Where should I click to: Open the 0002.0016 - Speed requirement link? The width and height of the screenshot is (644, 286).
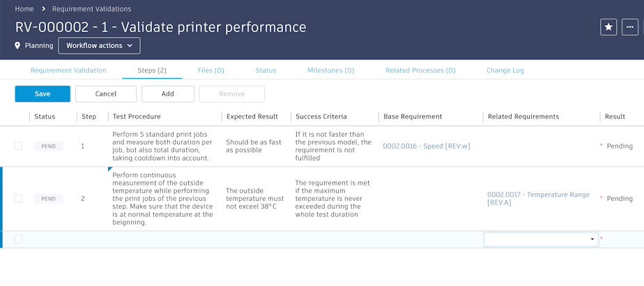(x=427, y=146)
